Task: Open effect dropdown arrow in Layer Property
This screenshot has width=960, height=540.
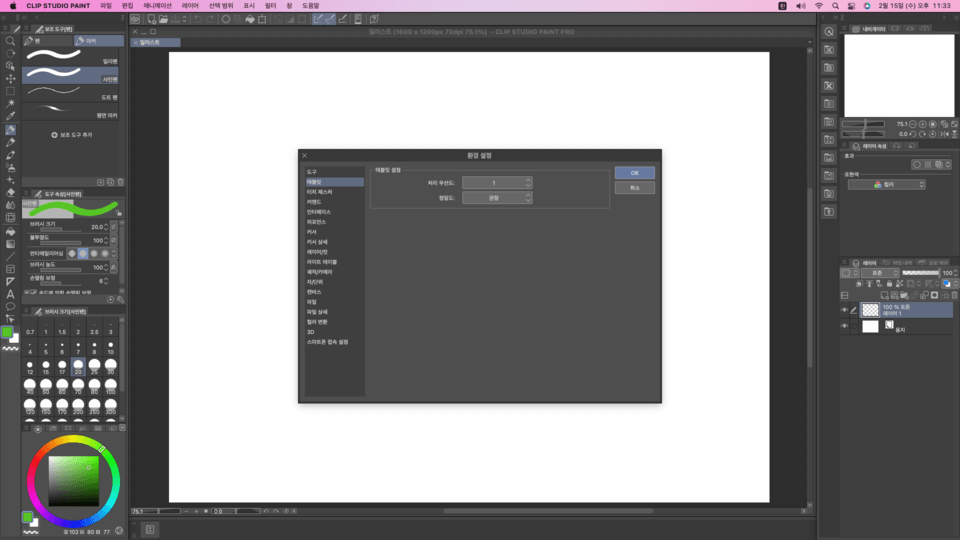Action: (x=948, y=165)
